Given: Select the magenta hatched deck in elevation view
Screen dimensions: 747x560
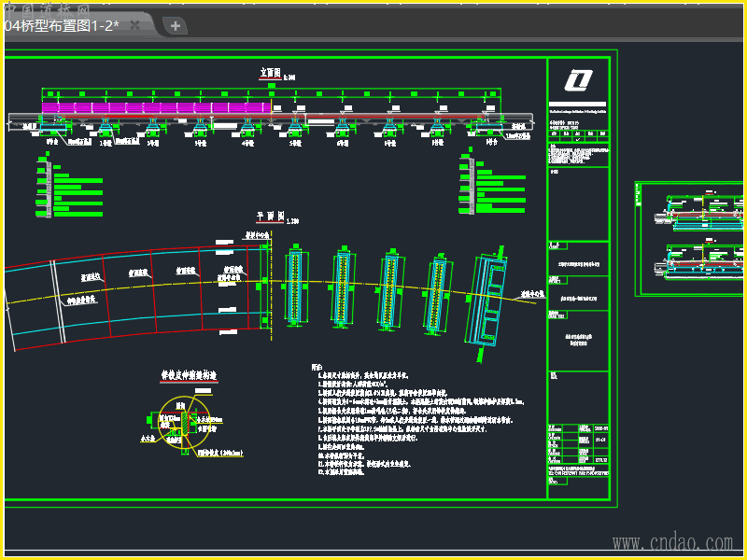Looking at the screenshot, I should pos(157,107).
